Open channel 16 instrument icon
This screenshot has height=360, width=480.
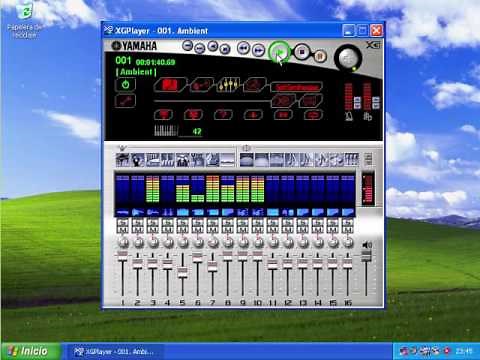[x=348, y=212]
